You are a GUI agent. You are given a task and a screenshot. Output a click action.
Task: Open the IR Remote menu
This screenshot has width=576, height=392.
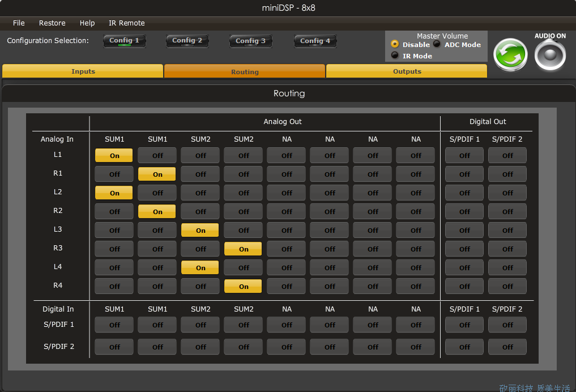click(x=127, y=23)
